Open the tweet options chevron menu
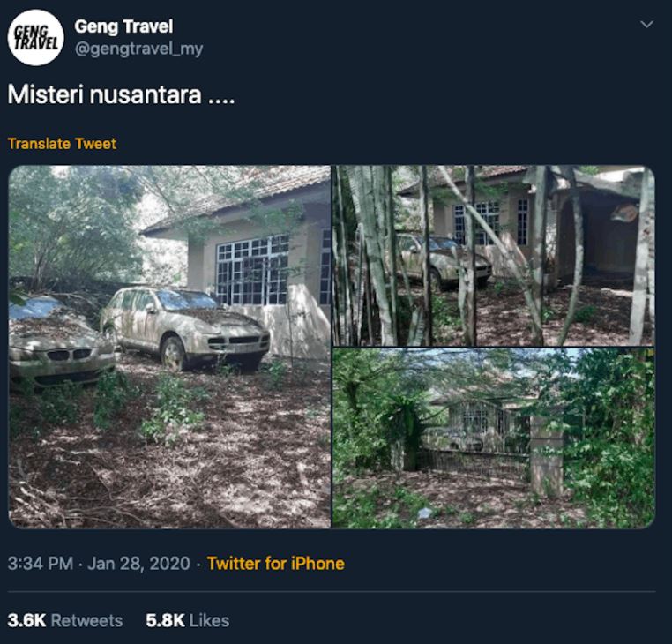 pos(646,24)
